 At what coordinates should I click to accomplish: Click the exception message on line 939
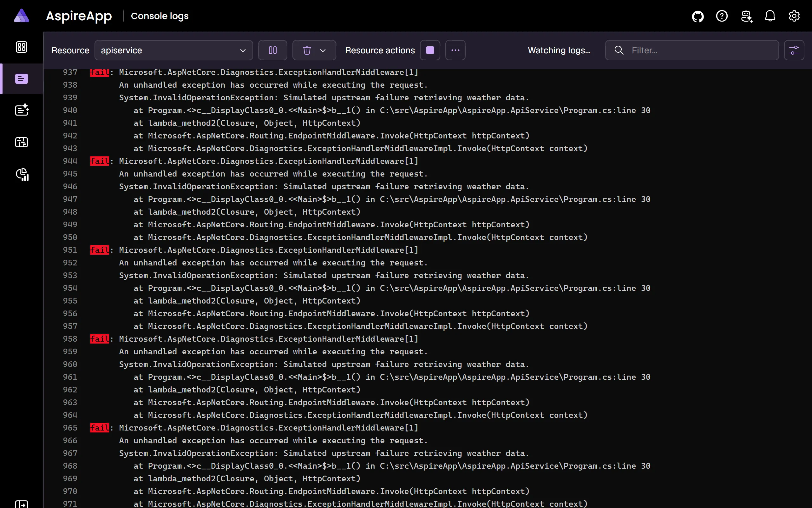[324, 98]
